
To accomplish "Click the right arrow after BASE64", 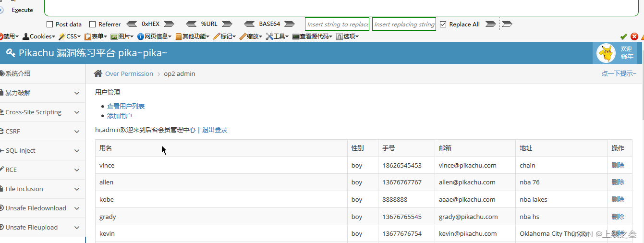I will coord(289,24).
